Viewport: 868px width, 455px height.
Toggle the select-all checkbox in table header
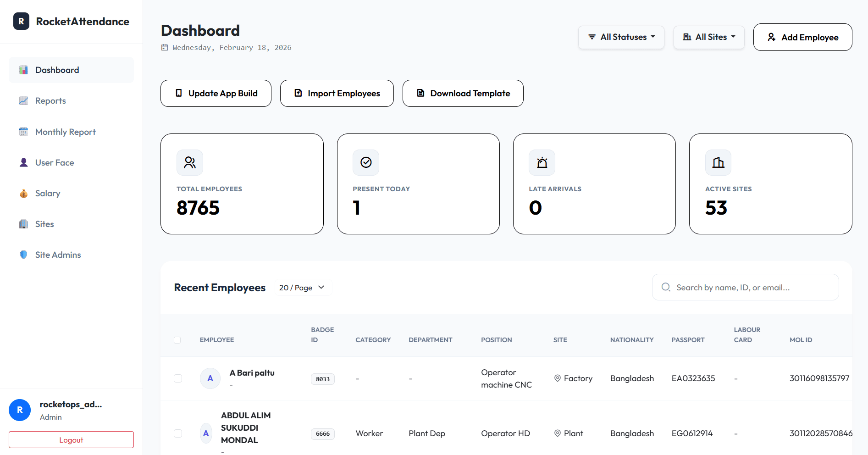point(177,340)
